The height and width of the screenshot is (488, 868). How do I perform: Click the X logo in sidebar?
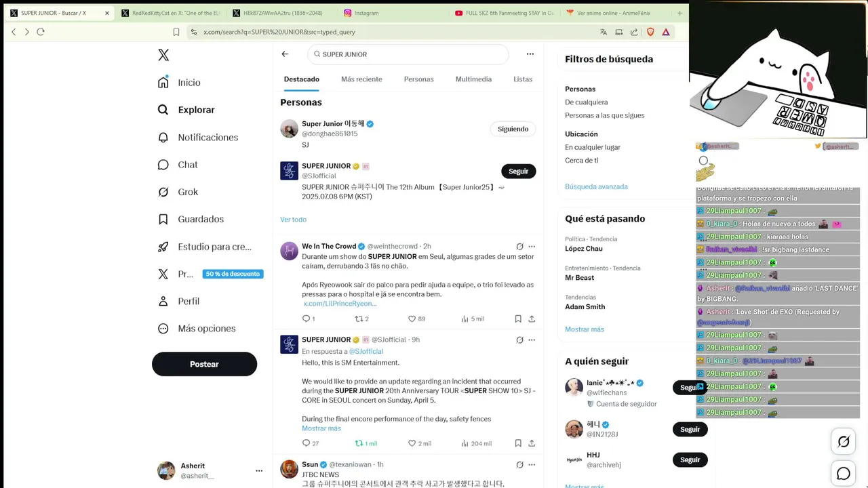tap(163, 55)
